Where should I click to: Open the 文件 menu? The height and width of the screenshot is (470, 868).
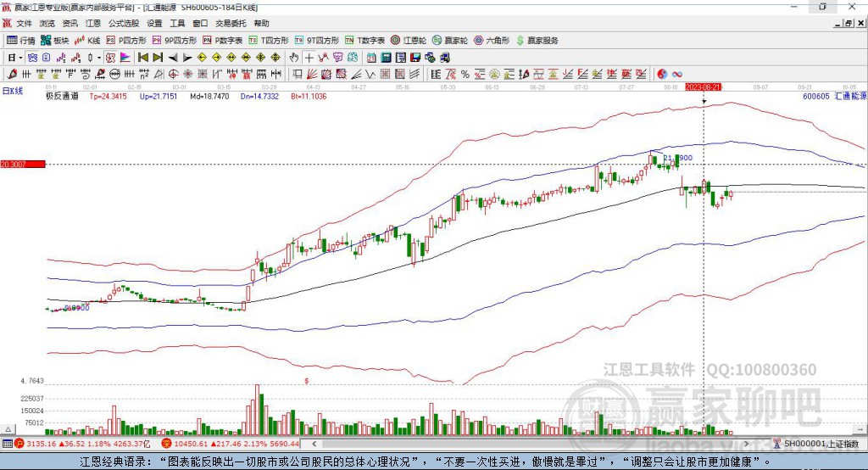point(24,23)
